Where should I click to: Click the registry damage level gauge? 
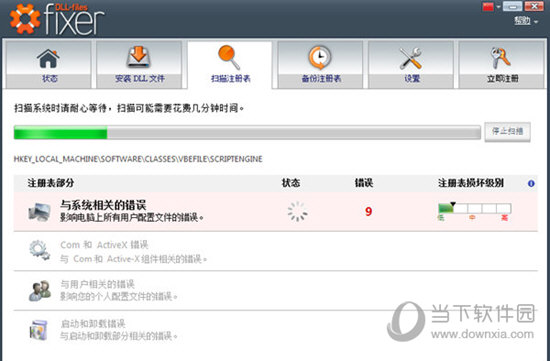point(474,211)
